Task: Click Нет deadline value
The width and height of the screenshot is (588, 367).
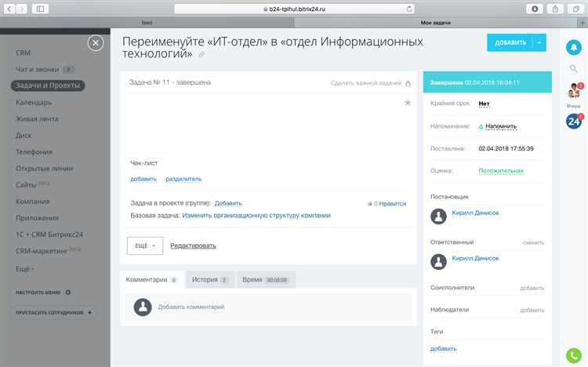Action: 485,104
